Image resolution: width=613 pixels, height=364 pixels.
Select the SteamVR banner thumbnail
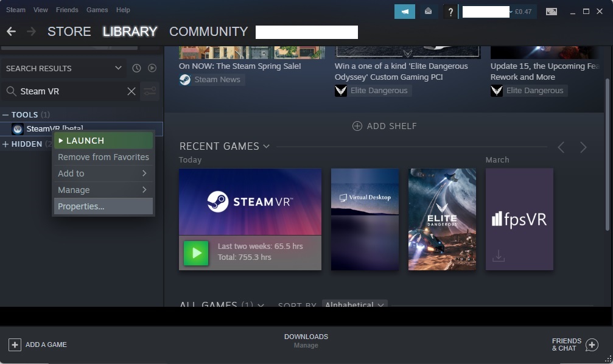(250, 201)
